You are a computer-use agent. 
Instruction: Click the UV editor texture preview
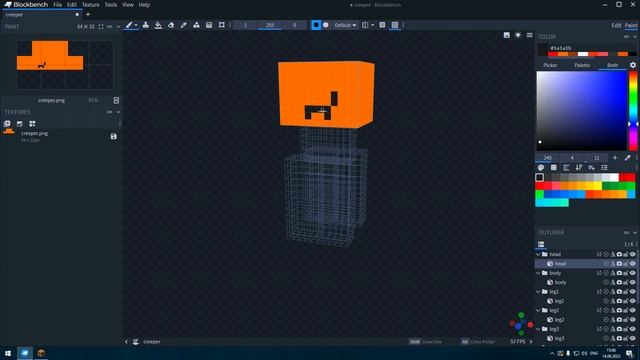(64, 64)
